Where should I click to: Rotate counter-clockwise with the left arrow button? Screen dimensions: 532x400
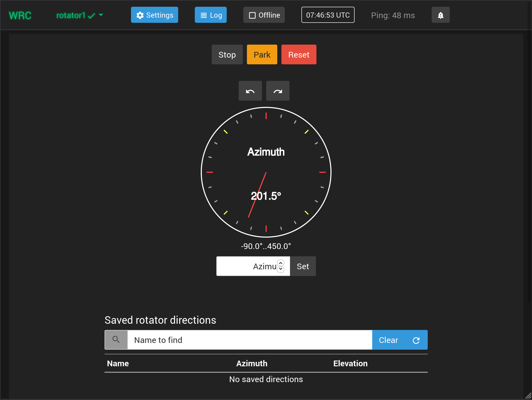(x=250, y=91)
